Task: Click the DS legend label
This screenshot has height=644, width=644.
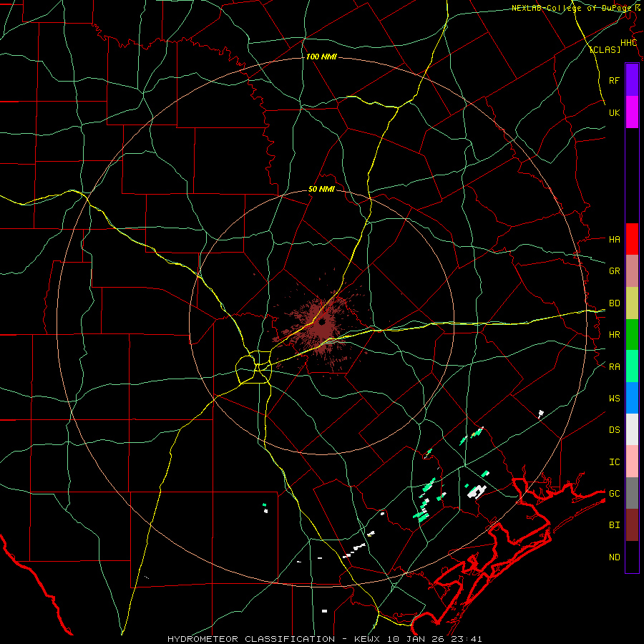Action: click(x=614, y=430)
